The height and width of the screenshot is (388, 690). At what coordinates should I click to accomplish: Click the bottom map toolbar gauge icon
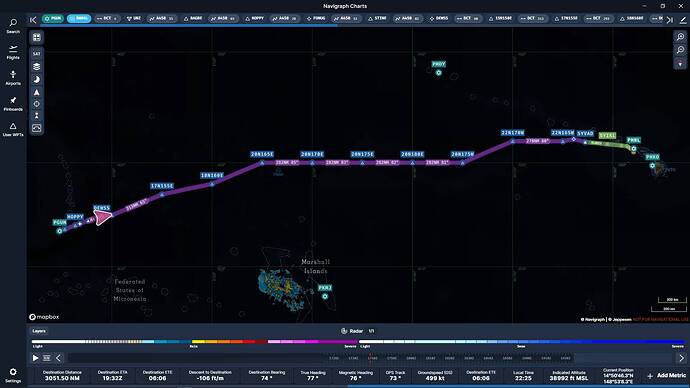tap(37, 128)
